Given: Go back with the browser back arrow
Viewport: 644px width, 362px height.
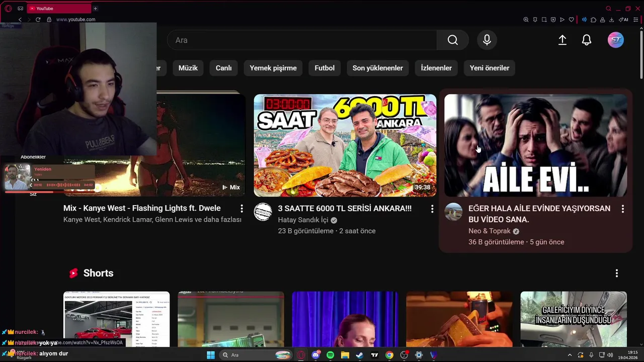Looking at the screenshot, I should point(20,20).
